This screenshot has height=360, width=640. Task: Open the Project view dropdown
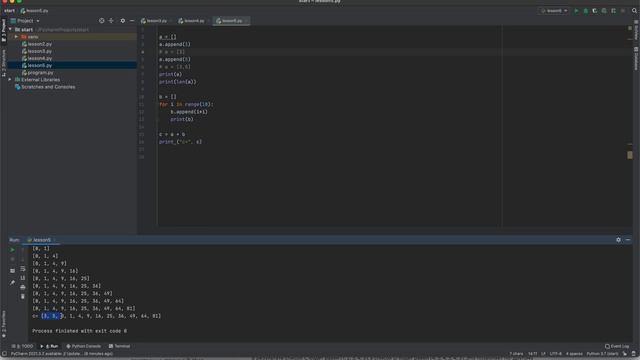tap(25, 20)
